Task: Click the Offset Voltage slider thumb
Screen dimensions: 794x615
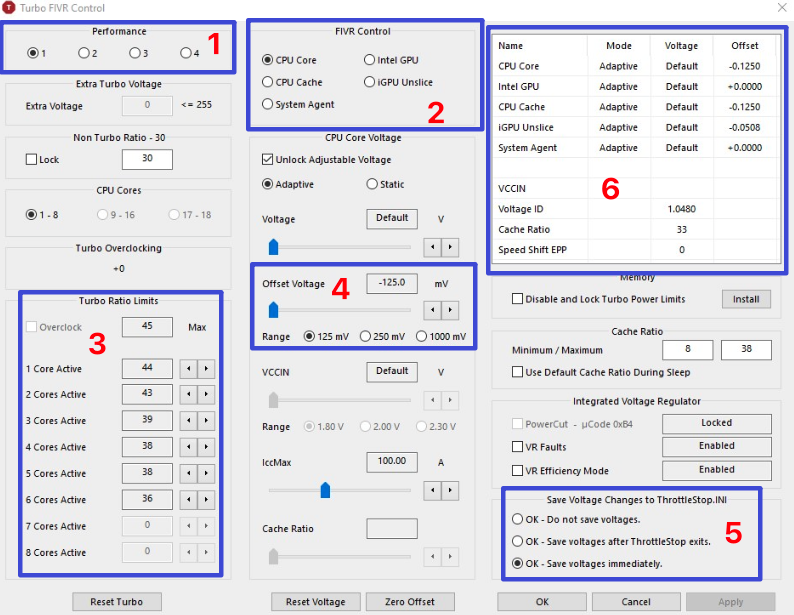Action: [x=273, y=310]
